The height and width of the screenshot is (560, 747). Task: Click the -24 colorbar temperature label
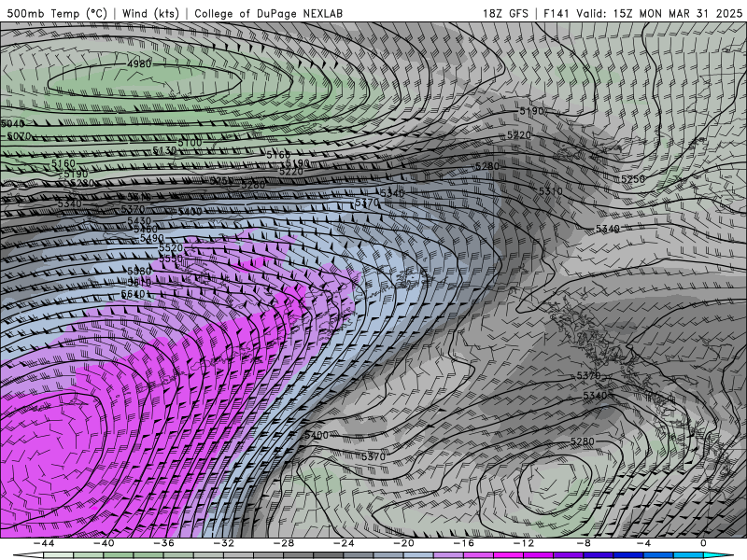(344, 543)
